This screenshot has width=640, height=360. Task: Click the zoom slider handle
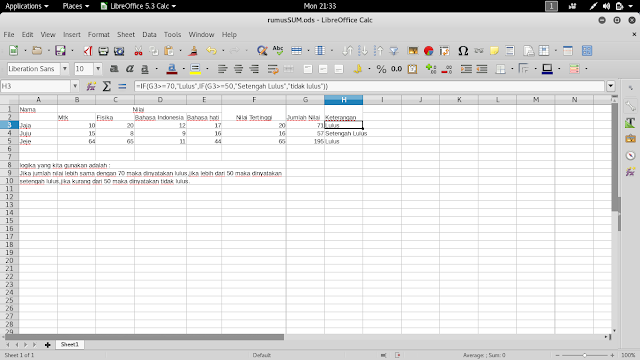584,355
